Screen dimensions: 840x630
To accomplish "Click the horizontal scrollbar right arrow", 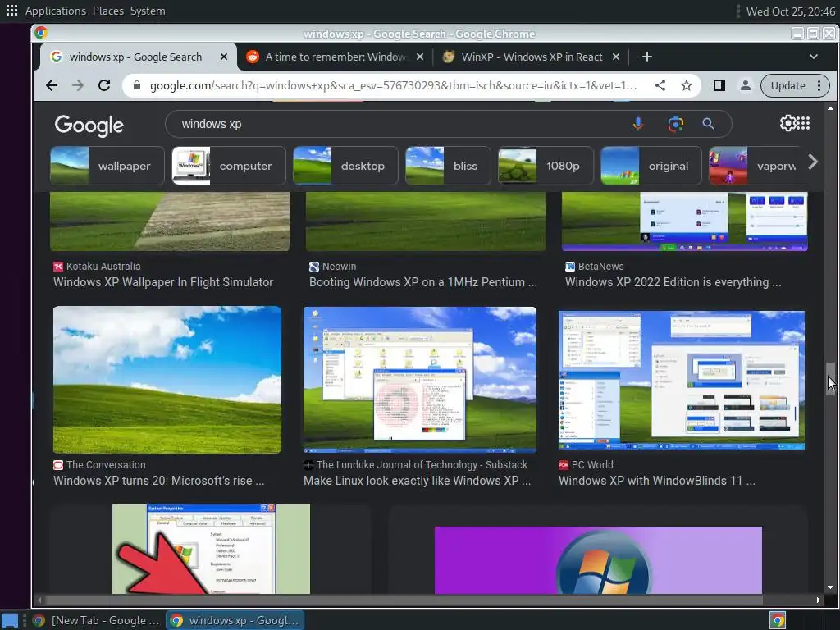I will [818, 600].
